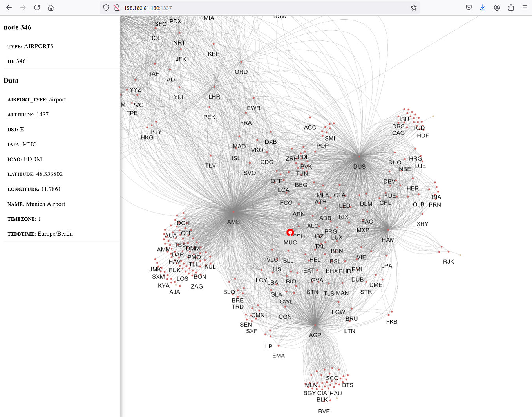Click the bookmark star in address bar
Screen dimensions: 532x417
(414, 7)
